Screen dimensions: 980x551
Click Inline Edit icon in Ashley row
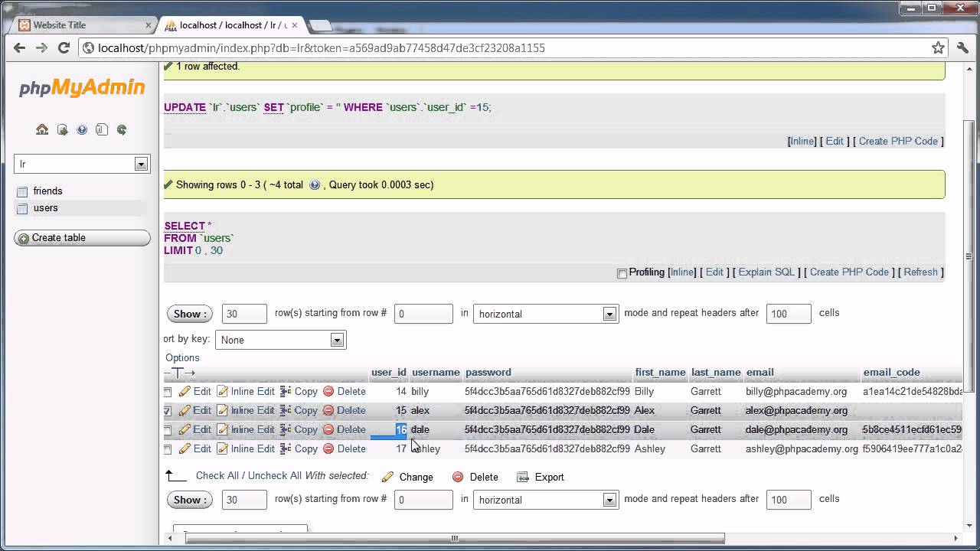(223, 448)
